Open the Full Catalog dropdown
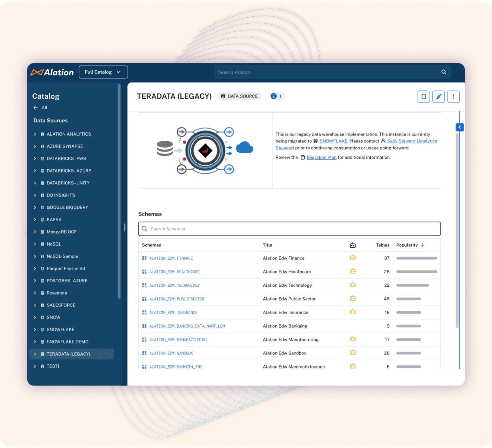This screenshot has height=448, width=492. tap(103, 72)
